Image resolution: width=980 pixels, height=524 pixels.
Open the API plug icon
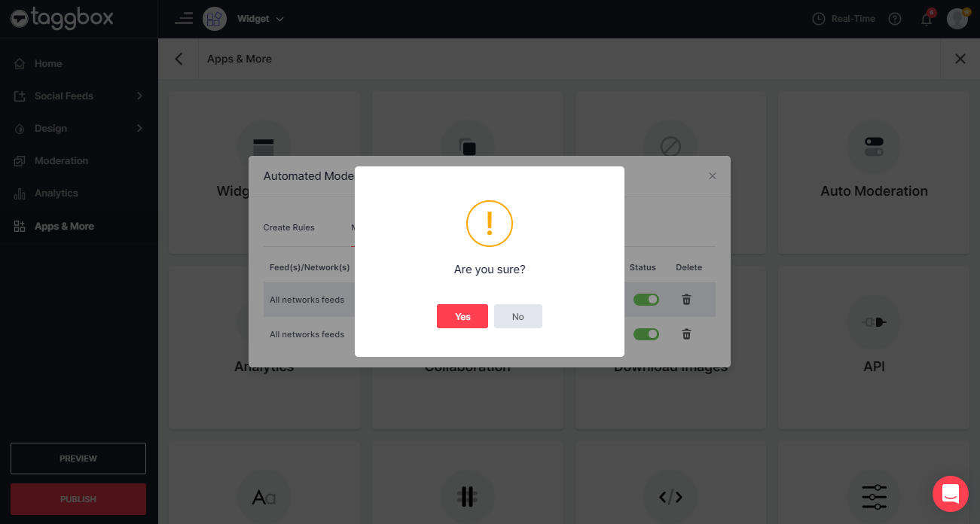874,322
